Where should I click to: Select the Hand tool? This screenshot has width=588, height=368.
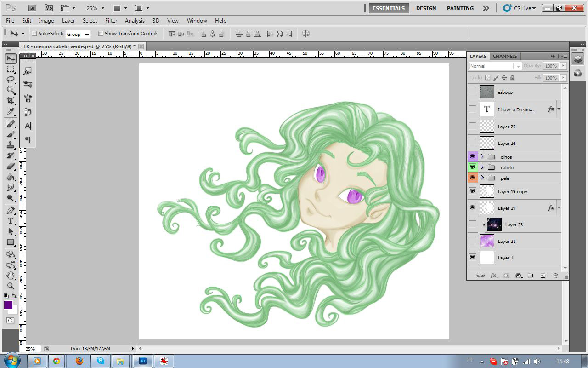[x=11, y=275]
